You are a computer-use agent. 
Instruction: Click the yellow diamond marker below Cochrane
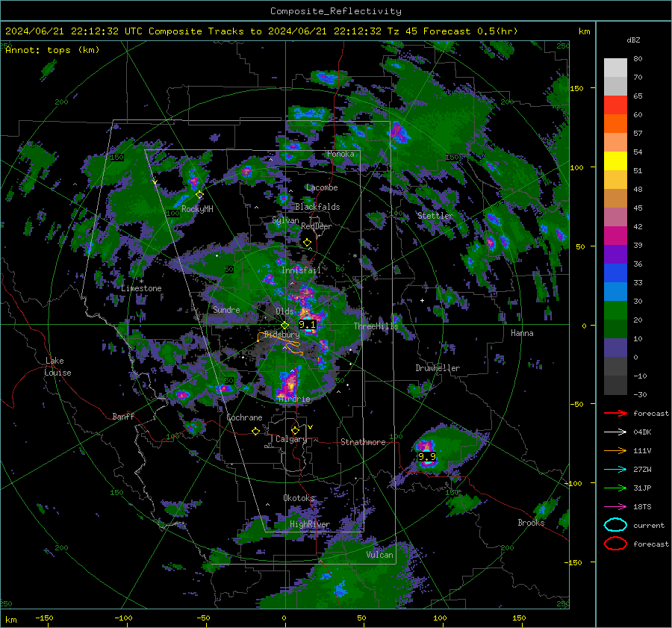256,431
